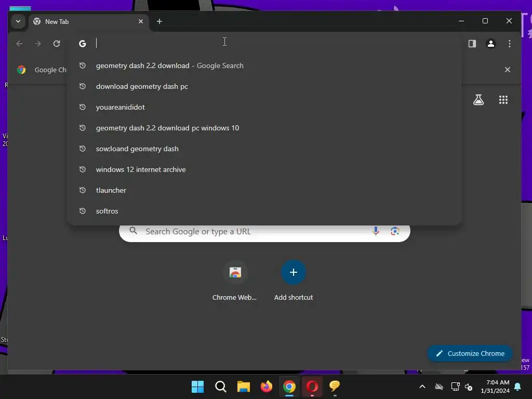Open File Explorer from taskbar

coord(243,387)
